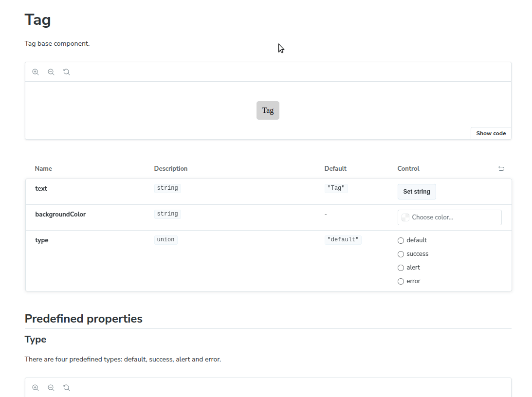Zoom in on the Type story preview
Image resolution: width=532 pixels, height=397 pixels.
[x=36, y=388]
